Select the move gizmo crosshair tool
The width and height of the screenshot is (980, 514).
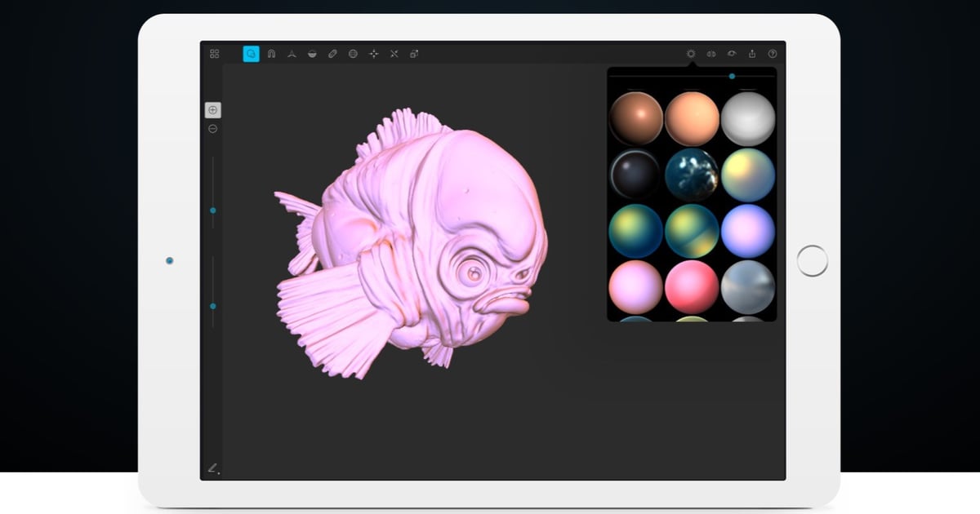click(x=374, y=53)
